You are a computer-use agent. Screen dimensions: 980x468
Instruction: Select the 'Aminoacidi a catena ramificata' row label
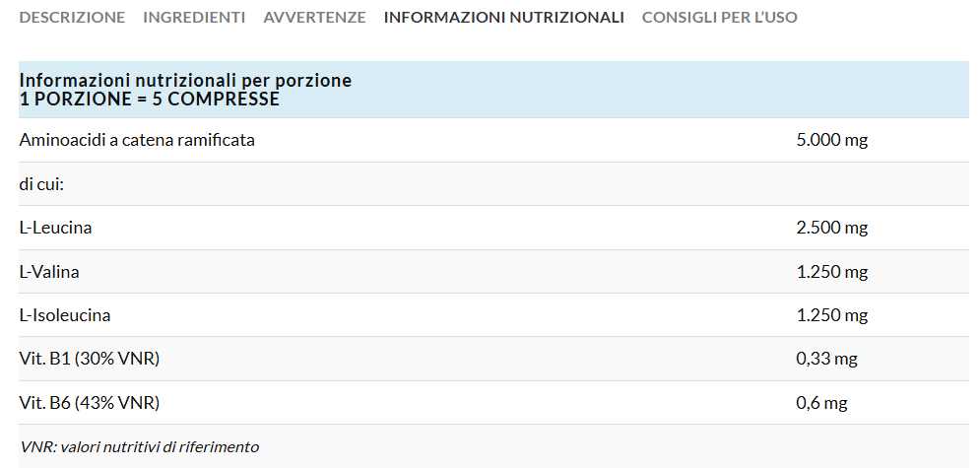(x=137, y=140)
